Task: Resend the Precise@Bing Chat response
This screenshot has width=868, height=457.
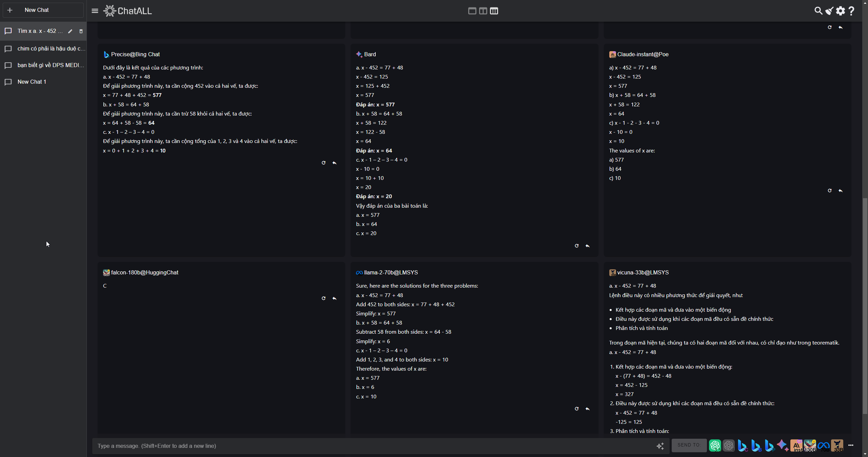Action: coord(323,163)
